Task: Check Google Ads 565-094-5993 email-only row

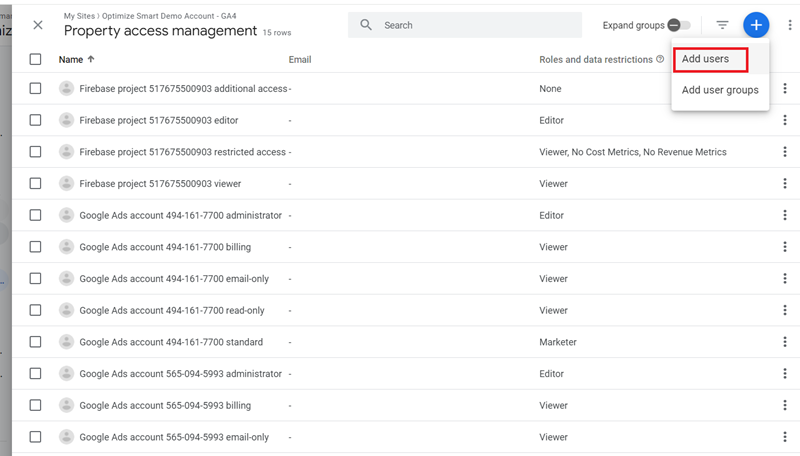Action: tap(35, 437)
